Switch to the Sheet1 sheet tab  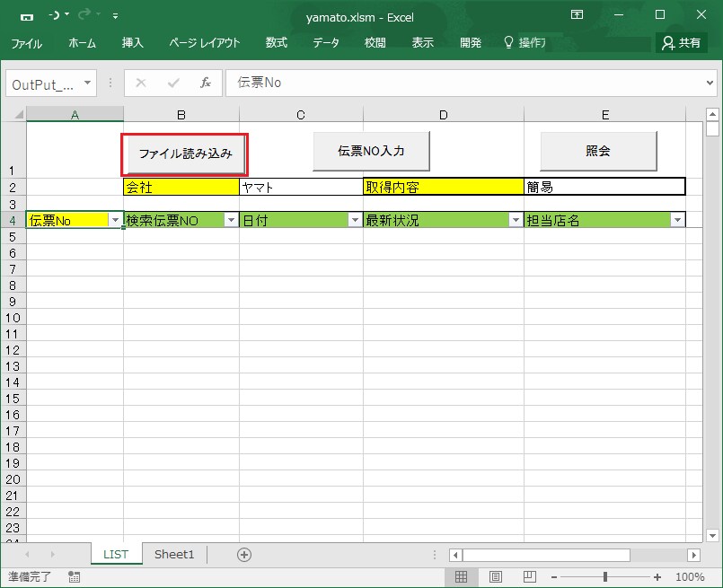(174, 555)
